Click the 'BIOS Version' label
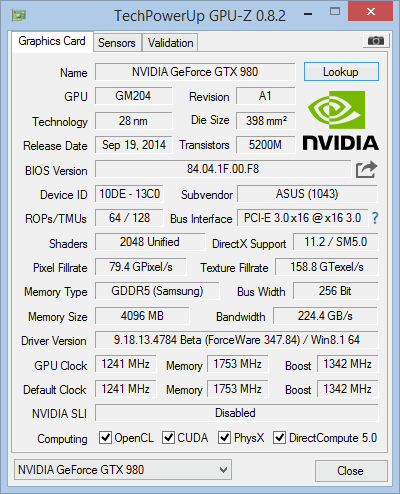This screenshot has height=494, width=400. click(x=56, y=171)
